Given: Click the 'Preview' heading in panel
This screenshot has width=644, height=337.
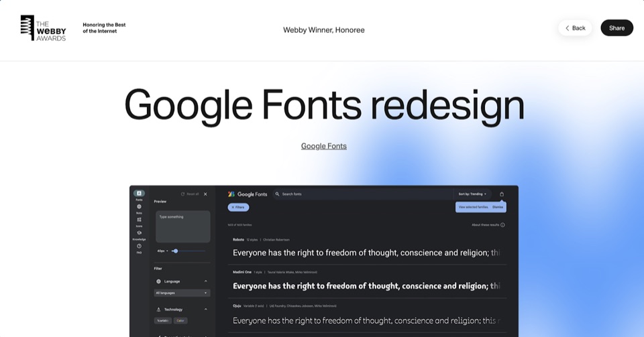Looking at the screenshot, I should click(160, 201).
